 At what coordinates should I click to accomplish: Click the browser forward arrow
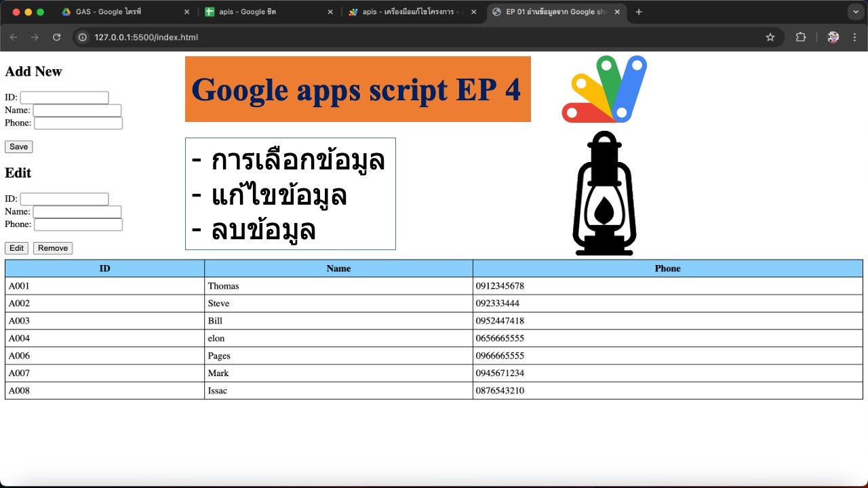pyautogui.click(x=35, y=37)
